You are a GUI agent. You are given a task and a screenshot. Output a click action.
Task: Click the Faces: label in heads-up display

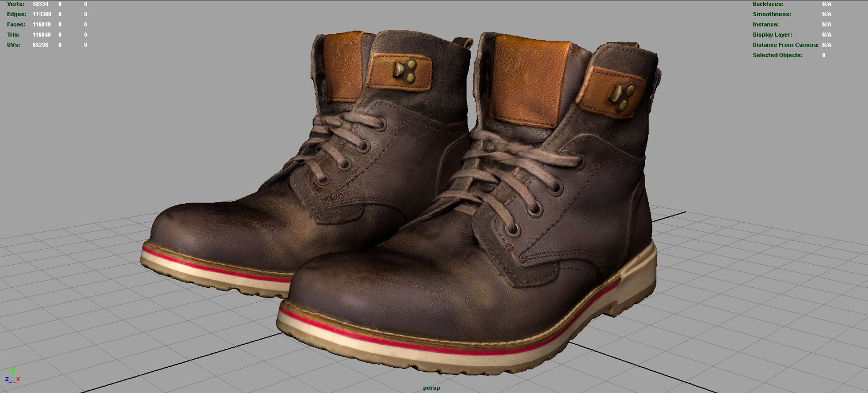click(16, 25)
